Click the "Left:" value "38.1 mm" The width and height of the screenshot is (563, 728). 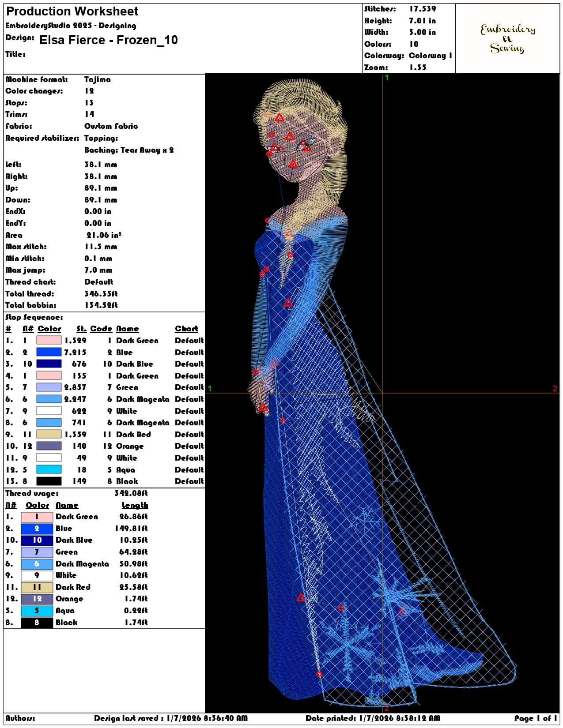click(x=101, y=165)
